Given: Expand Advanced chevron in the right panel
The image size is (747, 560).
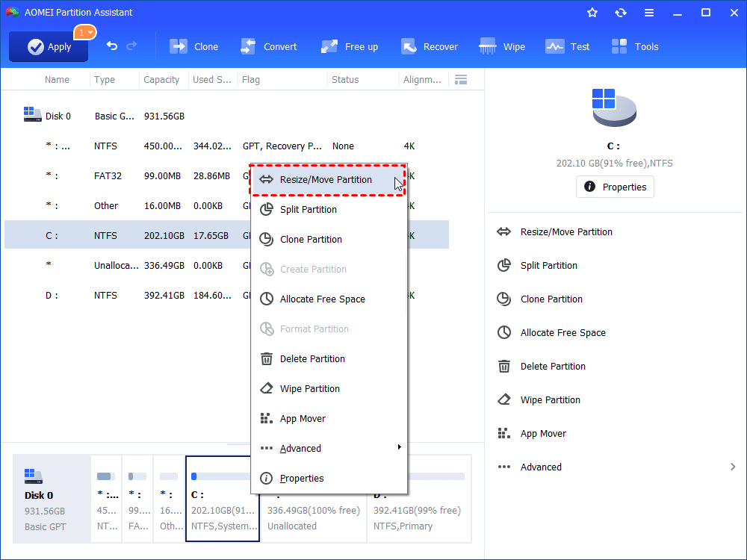Looking at the screenshot, I should [733, 467].
